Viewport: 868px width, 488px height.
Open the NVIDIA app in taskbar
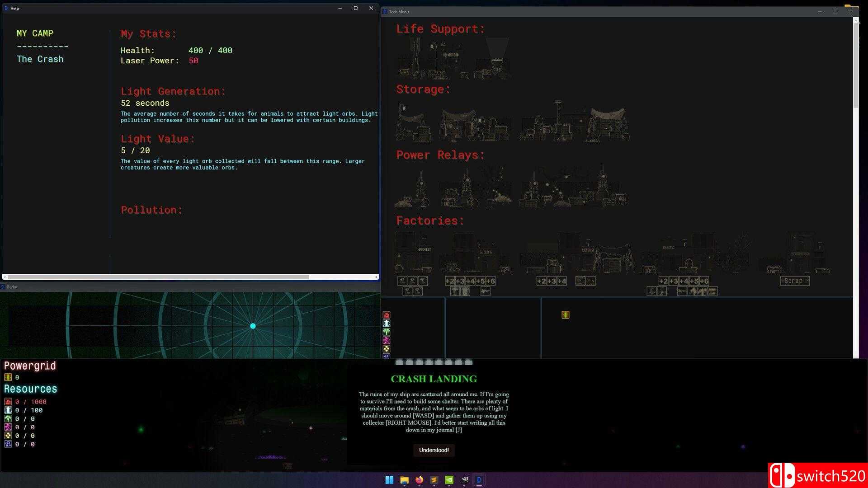[x=449, y=480]
